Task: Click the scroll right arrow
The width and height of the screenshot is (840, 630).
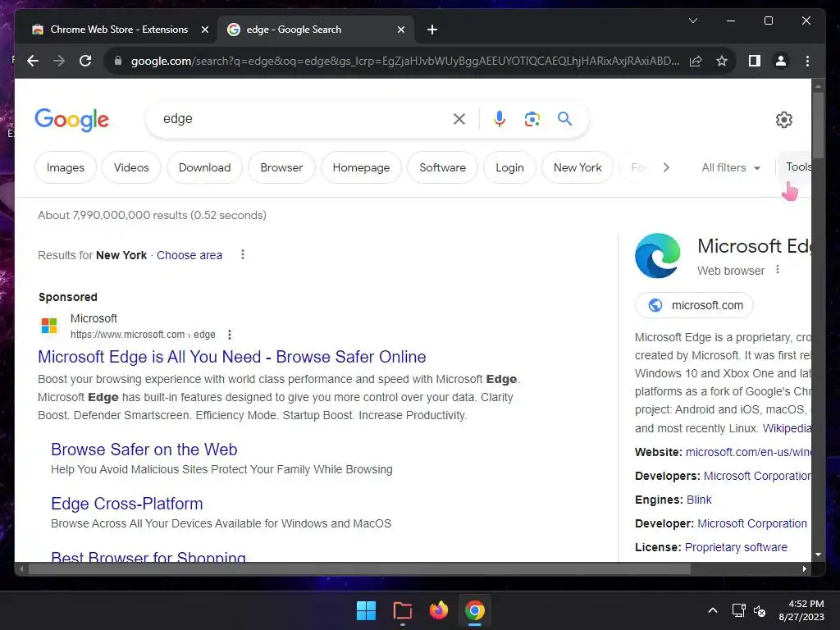Action: [805, 569]
